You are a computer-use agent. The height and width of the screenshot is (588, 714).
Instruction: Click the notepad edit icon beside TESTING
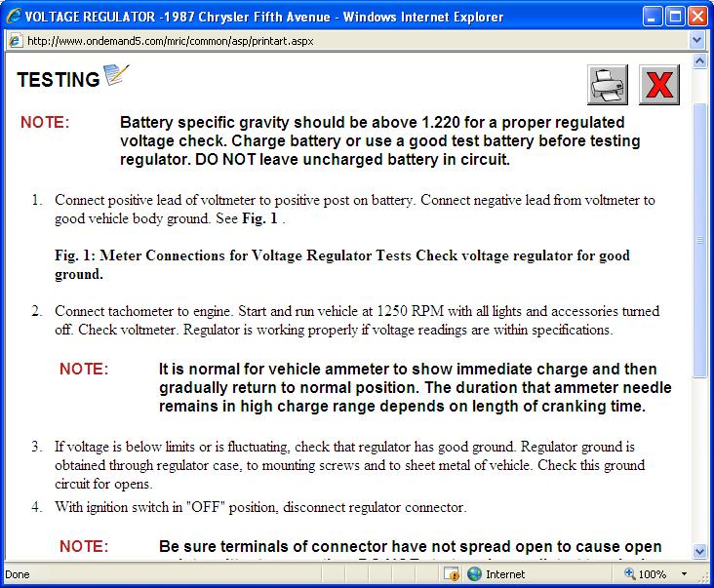coord(116,75)
